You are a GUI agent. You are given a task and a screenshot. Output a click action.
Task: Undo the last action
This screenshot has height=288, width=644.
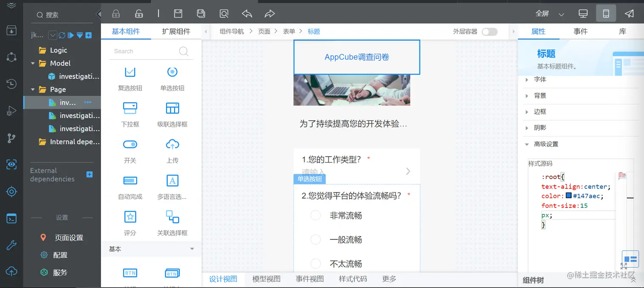click(247, 14)
